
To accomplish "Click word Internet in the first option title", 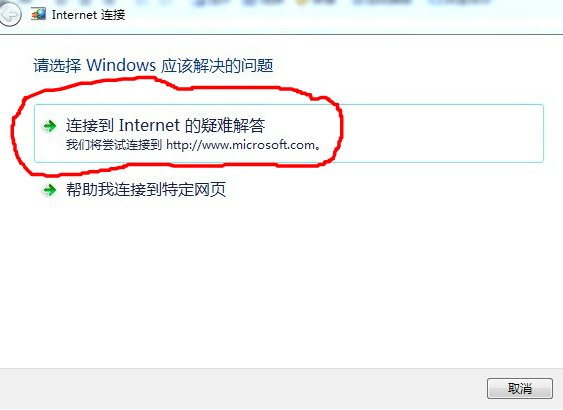I will point(149,125).
